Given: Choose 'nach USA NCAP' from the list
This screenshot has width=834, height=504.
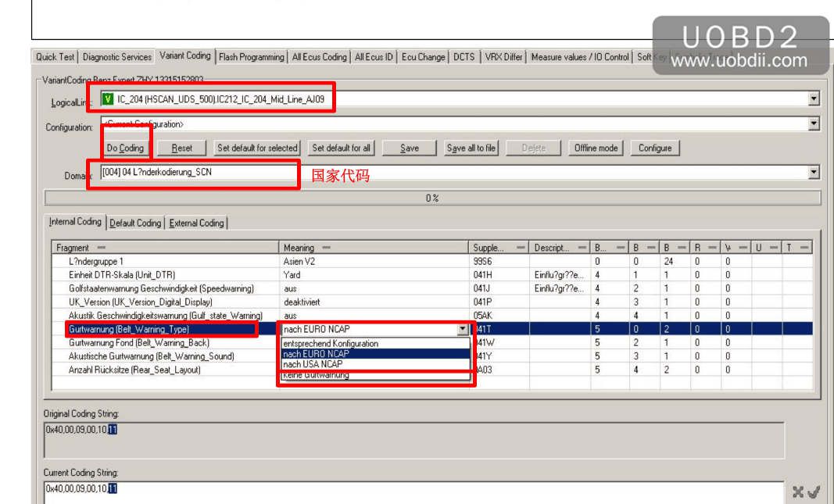Looking at the screenshot, I should tap(313, 364).
